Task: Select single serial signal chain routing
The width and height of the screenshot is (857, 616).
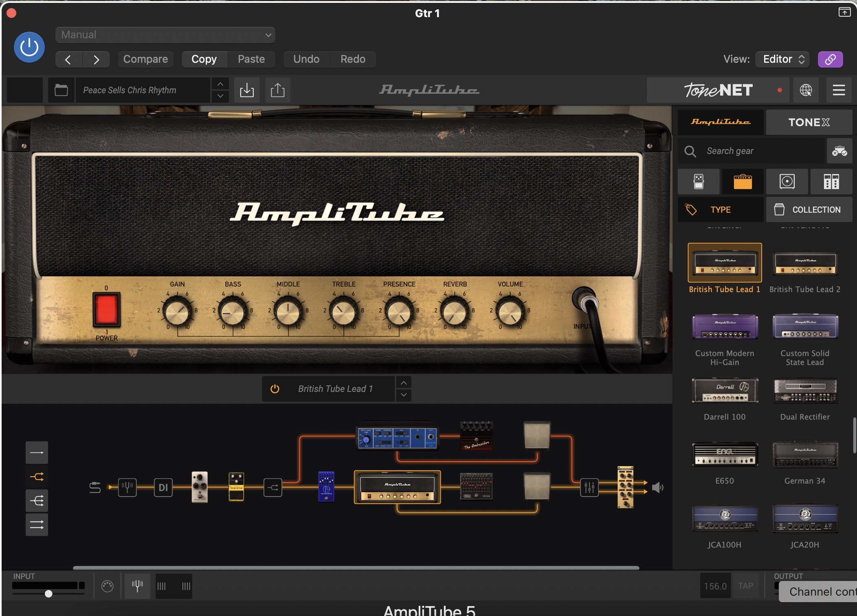Action: 37,453
